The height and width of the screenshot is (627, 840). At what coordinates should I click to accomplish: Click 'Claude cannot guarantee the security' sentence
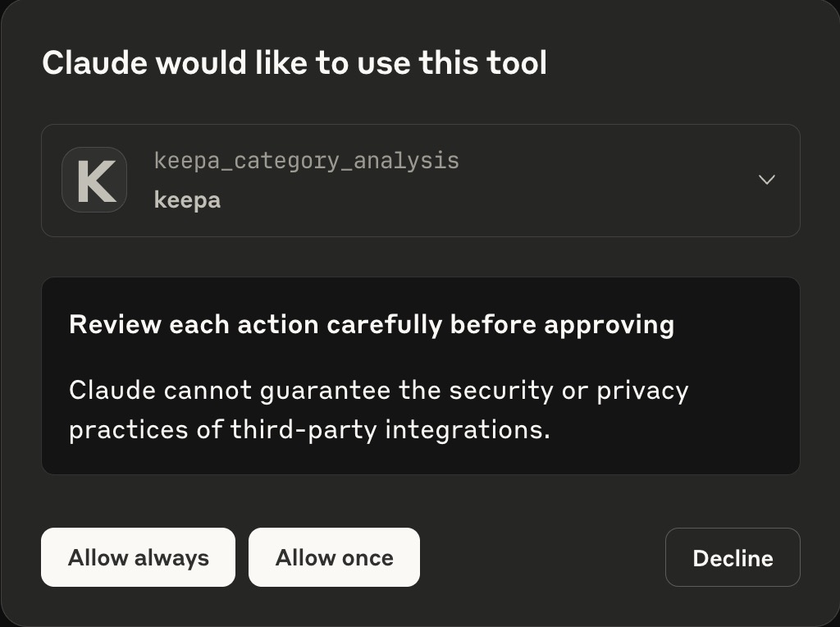point(379,410)
